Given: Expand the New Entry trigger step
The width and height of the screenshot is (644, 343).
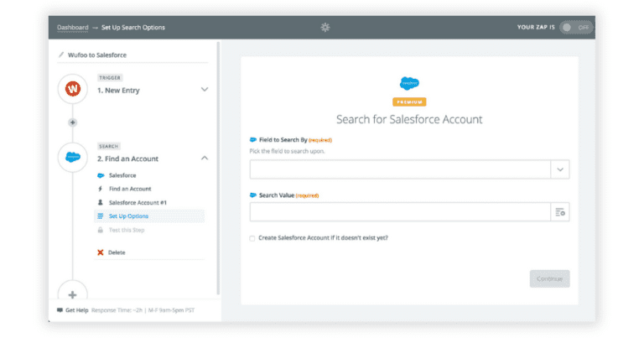Looking at the screenshot, I should [205, 89].
